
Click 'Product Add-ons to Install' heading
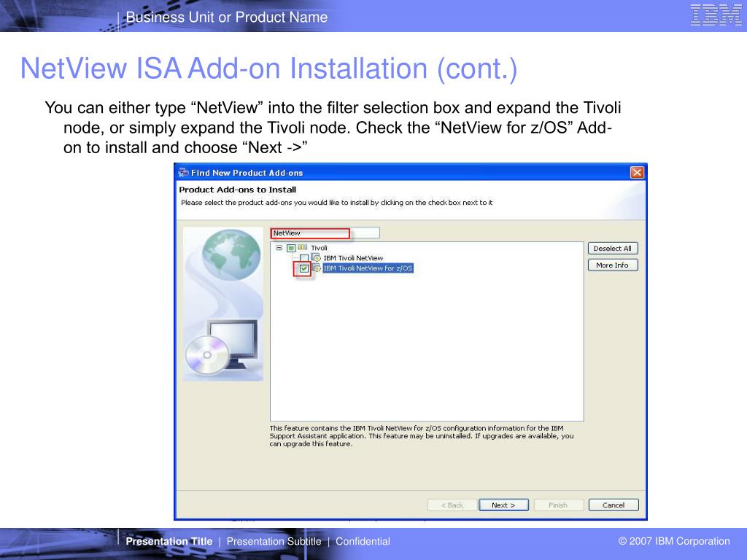[x=238, y=190]
